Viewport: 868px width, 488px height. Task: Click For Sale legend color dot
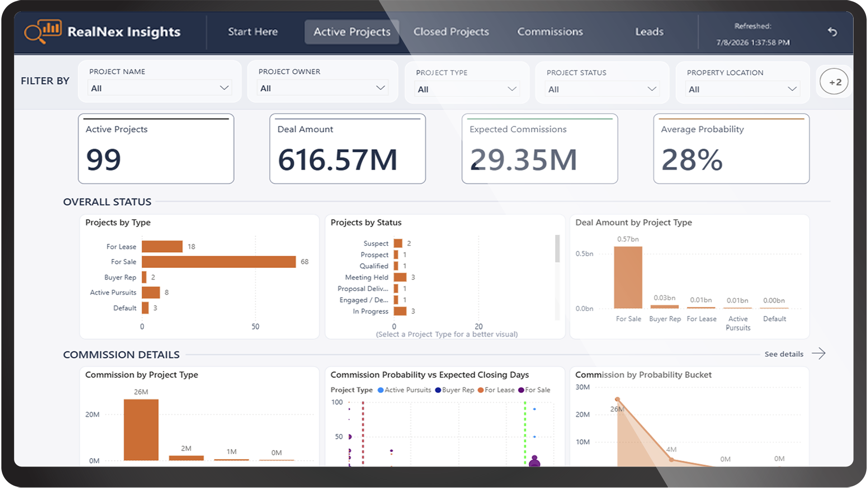click(x=521, y=390)
